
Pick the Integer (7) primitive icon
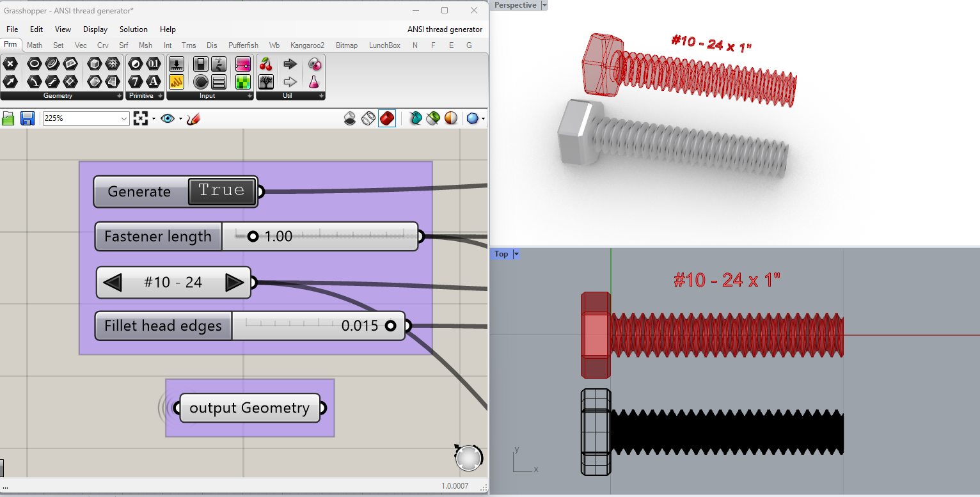click(x=136, y=81)
